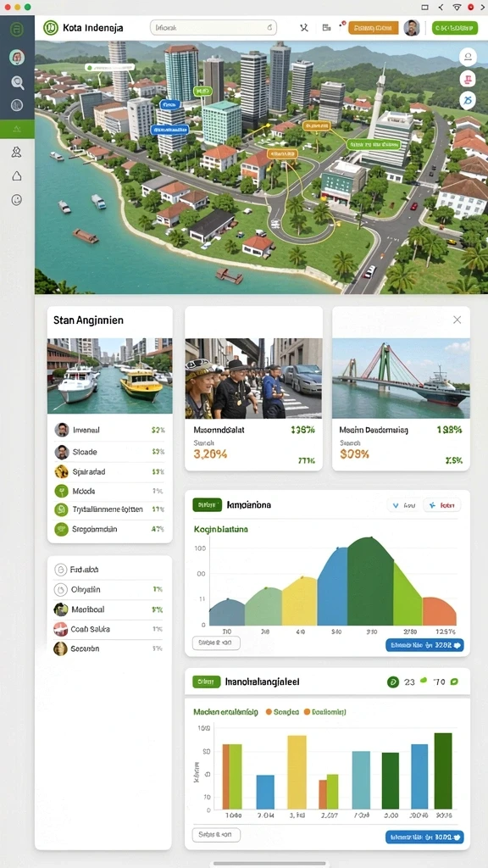This screenshot has width=488, height=868.
Task: Open the sidebar profile avatar circle
Action: 17,57
